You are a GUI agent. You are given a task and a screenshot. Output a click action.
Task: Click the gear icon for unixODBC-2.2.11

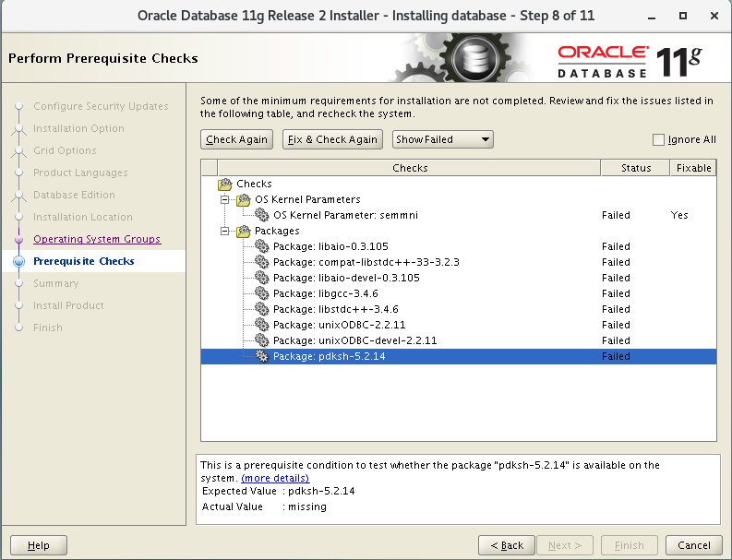(x=262, y=325)
